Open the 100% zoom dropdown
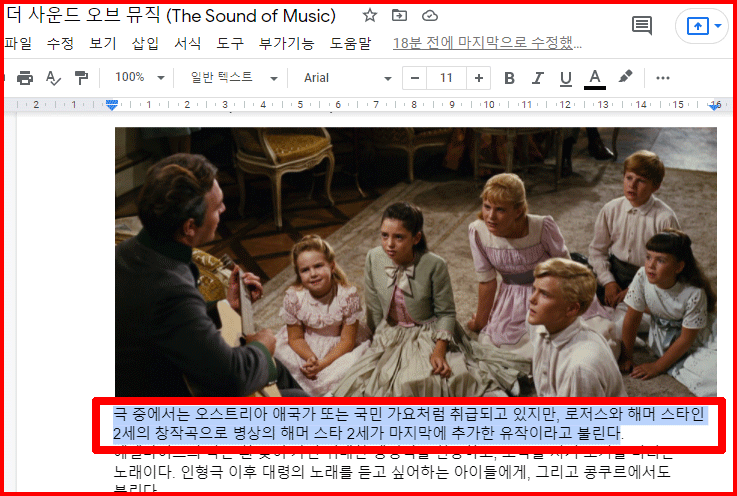737x496 pixels. 140,78
